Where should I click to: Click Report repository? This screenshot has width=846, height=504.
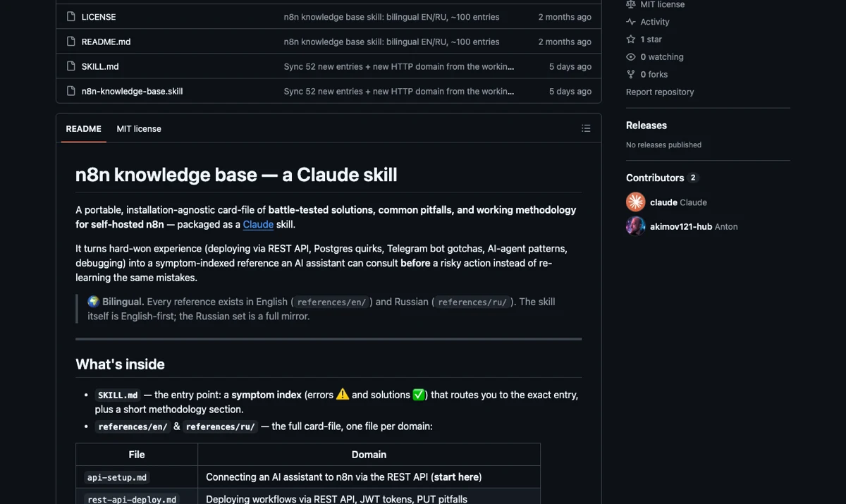pos(660,92)
